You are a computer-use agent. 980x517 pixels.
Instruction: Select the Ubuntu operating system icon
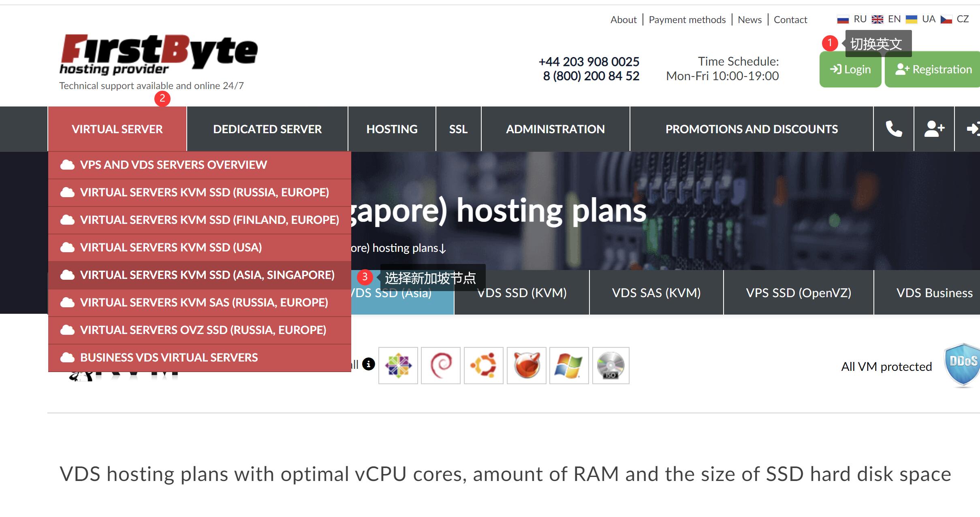click(x=484, y=365)
